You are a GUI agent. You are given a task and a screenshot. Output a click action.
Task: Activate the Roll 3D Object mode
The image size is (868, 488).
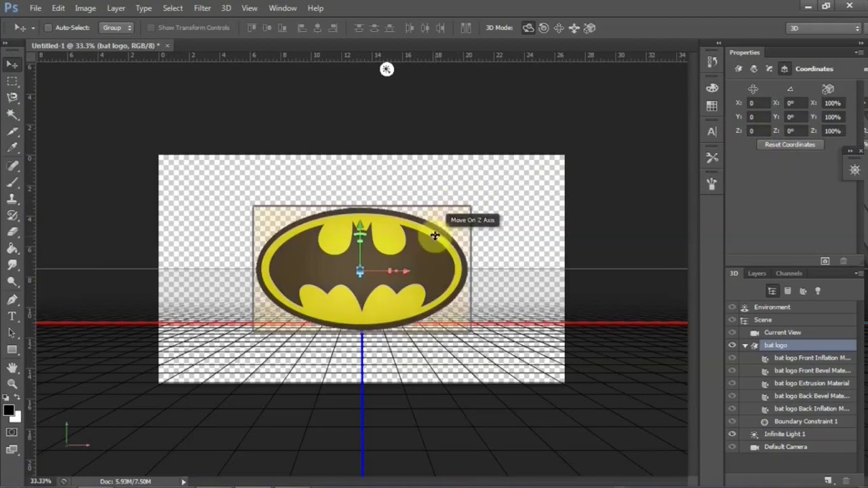(544, 28)
